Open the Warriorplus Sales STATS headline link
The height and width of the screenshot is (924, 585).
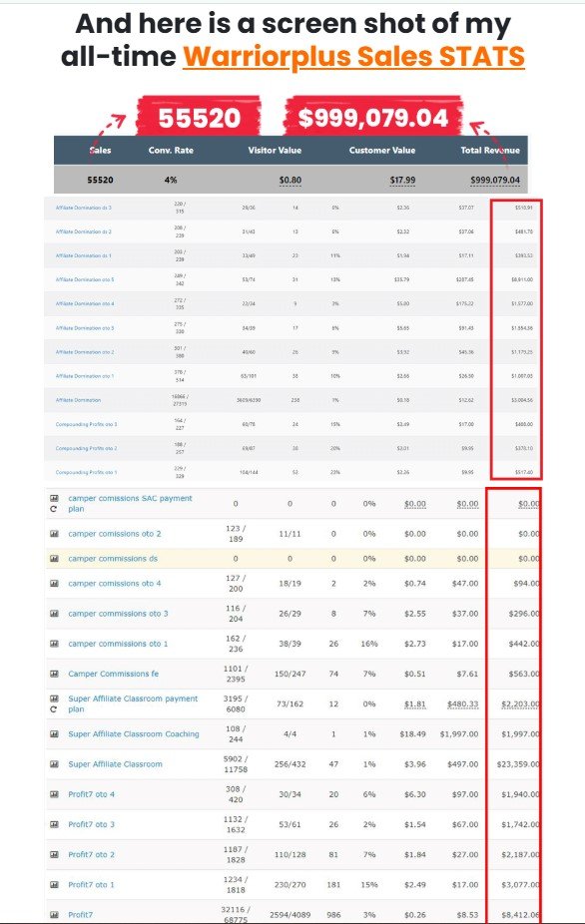click(353, 57)
